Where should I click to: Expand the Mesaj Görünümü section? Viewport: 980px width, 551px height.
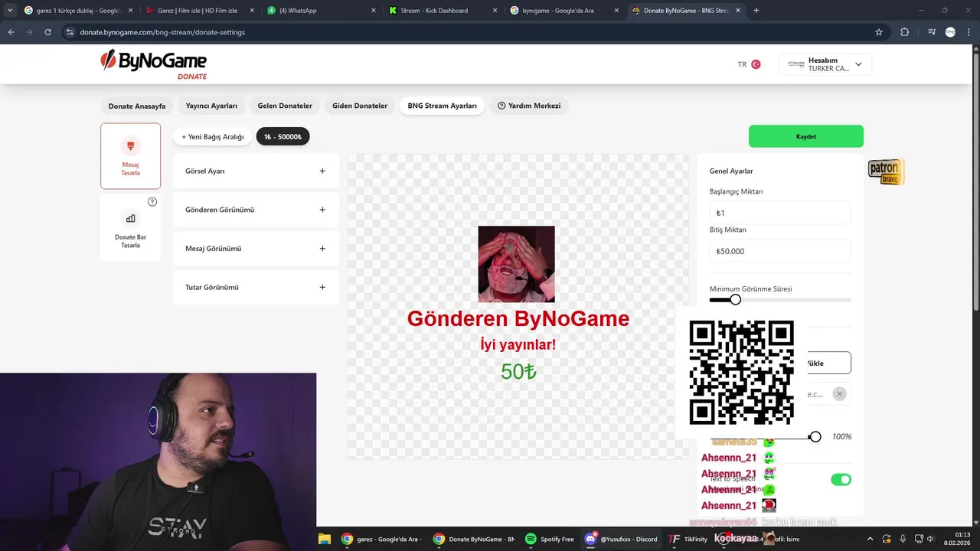click(256, 249)
